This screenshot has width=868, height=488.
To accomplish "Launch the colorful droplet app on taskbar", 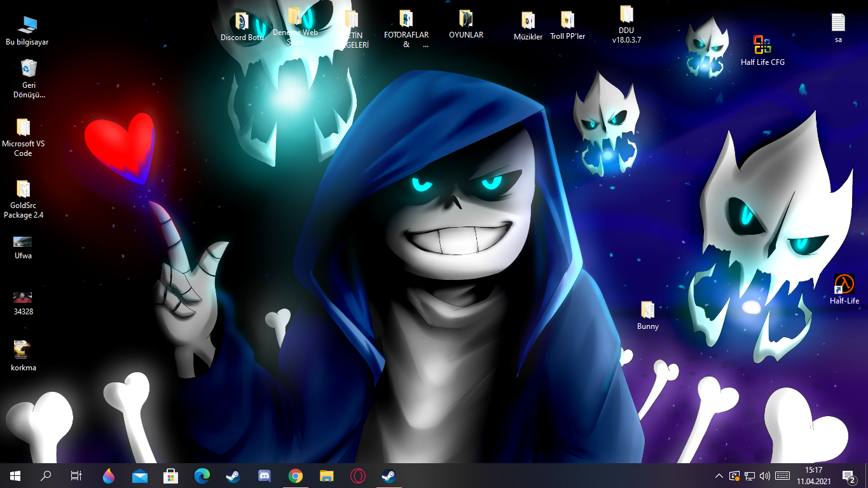I will coord(109,475).
